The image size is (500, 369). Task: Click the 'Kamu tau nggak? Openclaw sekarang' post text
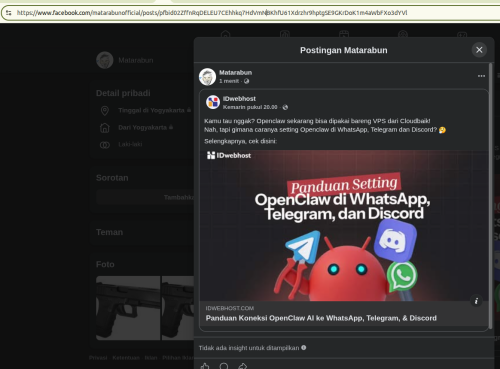[x=317, y=121]
